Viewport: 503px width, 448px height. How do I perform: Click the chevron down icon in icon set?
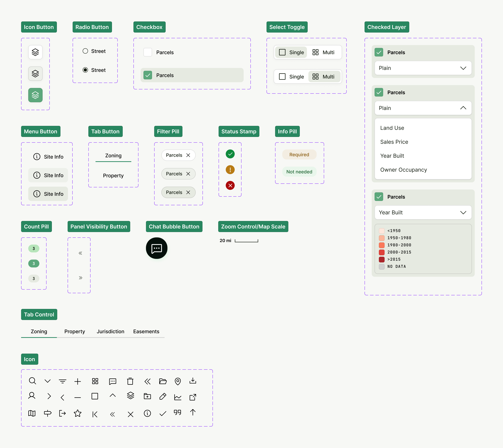(x=48, y=381)
